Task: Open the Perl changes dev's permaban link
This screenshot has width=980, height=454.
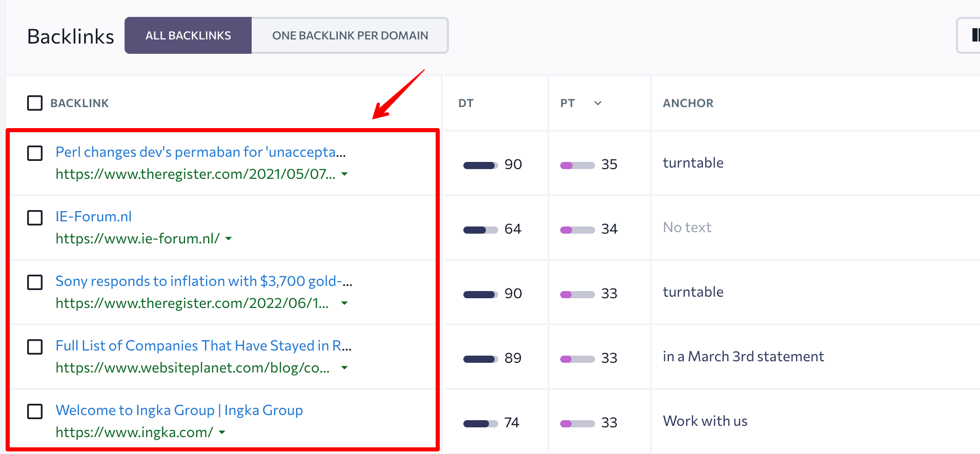Action: 201,152
